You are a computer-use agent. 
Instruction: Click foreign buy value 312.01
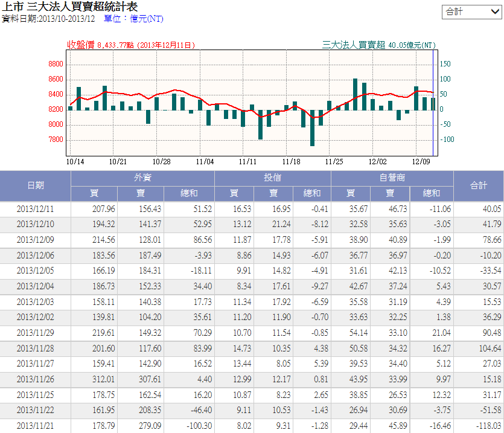click(103, 380)
